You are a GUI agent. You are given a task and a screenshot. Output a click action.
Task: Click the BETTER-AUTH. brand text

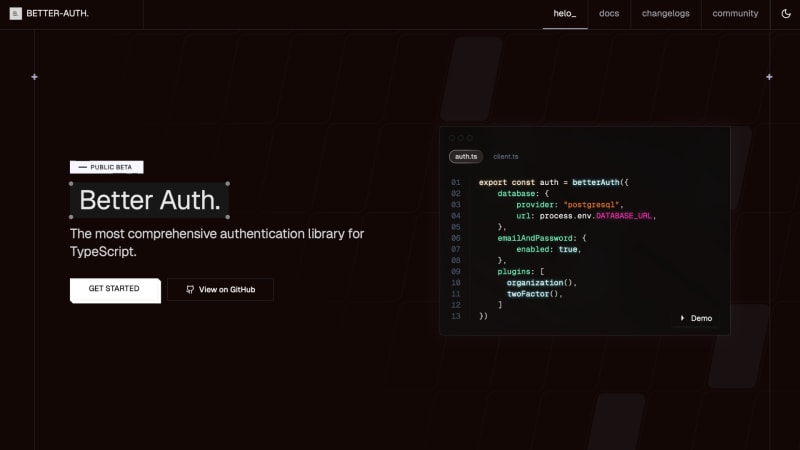pos(59,14)
